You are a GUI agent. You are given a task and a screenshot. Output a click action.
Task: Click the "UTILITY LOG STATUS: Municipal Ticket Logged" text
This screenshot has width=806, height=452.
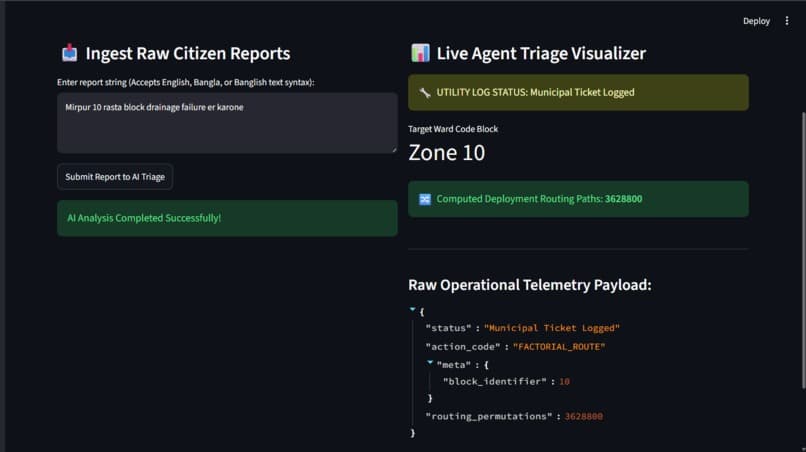point(535,93)
